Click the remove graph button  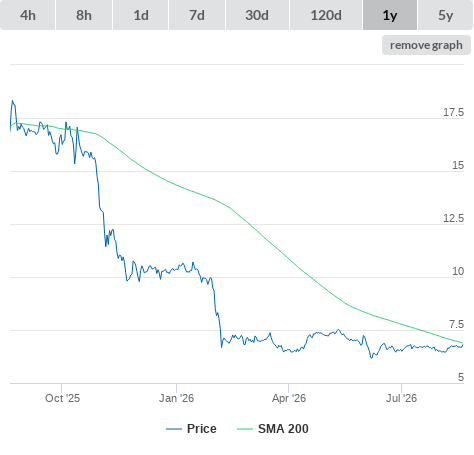click(x=426, y=45)
